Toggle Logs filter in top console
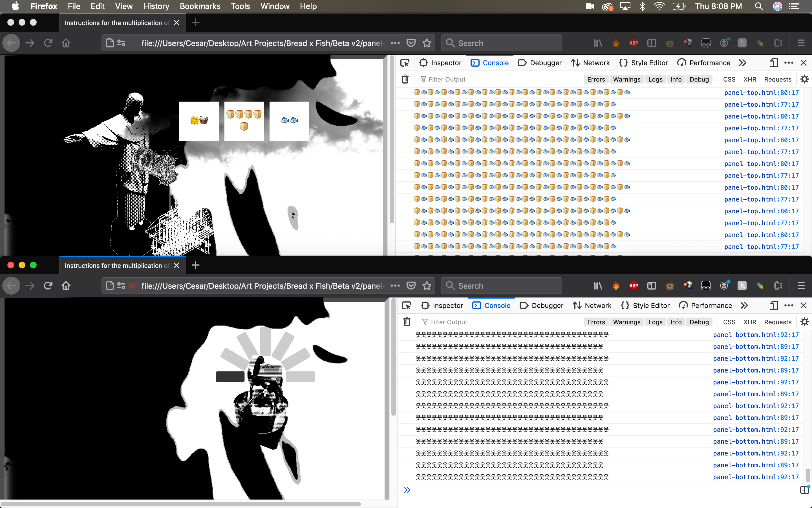 655,79
